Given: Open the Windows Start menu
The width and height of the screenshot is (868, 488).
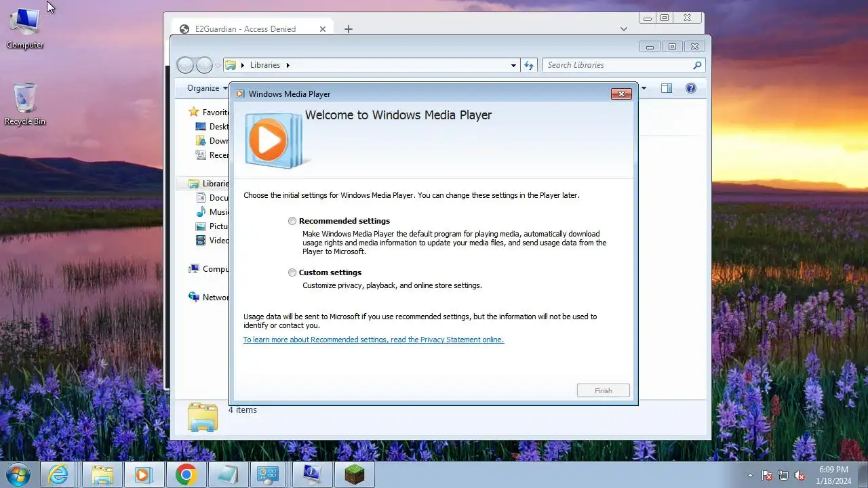Looking at the screenshot, I should pyautogui.click(x=18, y=474).
